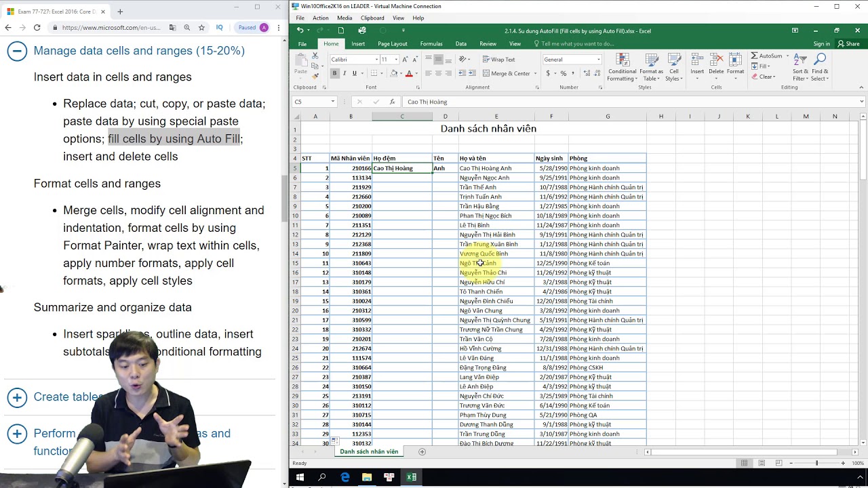868x488 pixels.
Task: Expand the Create tables section
Action: (x=17, y=397)
